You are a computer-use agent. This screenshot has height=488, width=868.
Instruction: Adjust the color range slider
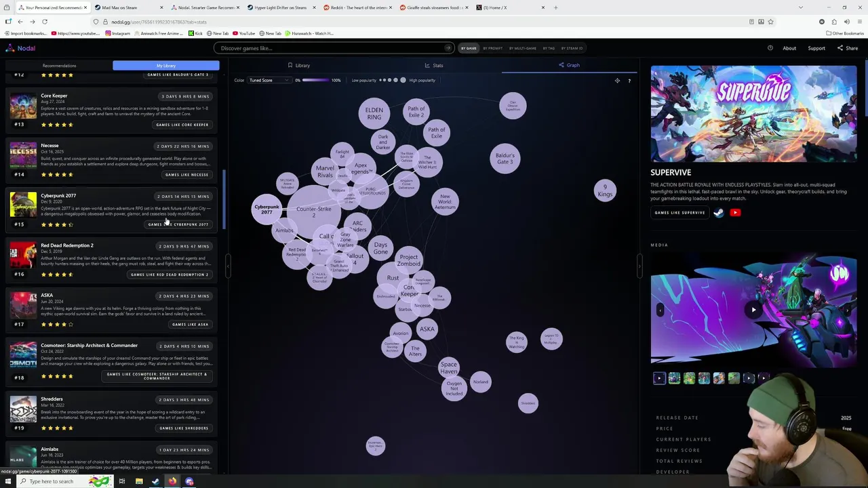[x=315, y=80]
